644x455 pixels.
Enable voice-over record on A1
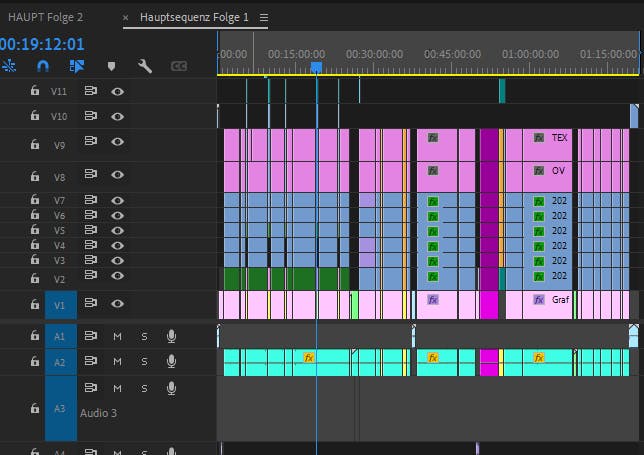click(x=172, y=336)
